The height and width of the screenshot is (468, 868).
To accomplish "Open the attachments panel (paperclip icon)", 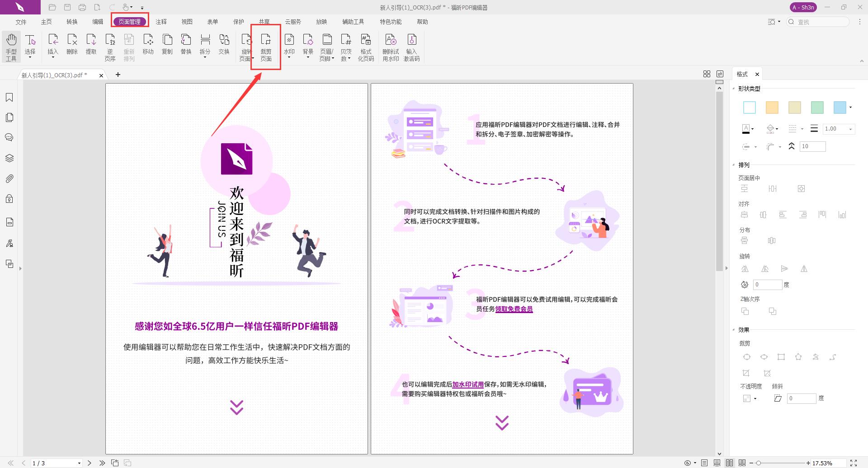I will pyautogui.click(x=9, y=178).
